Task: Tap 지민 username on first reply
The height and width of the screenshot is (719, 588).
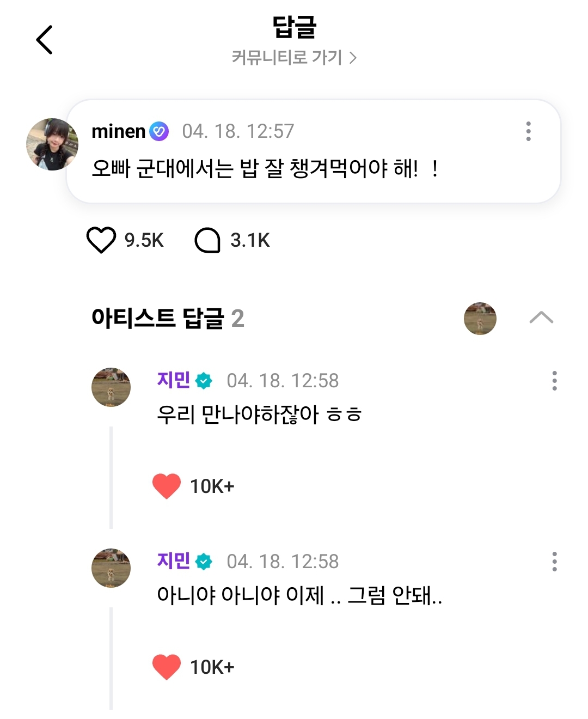Action: [173, 380]
